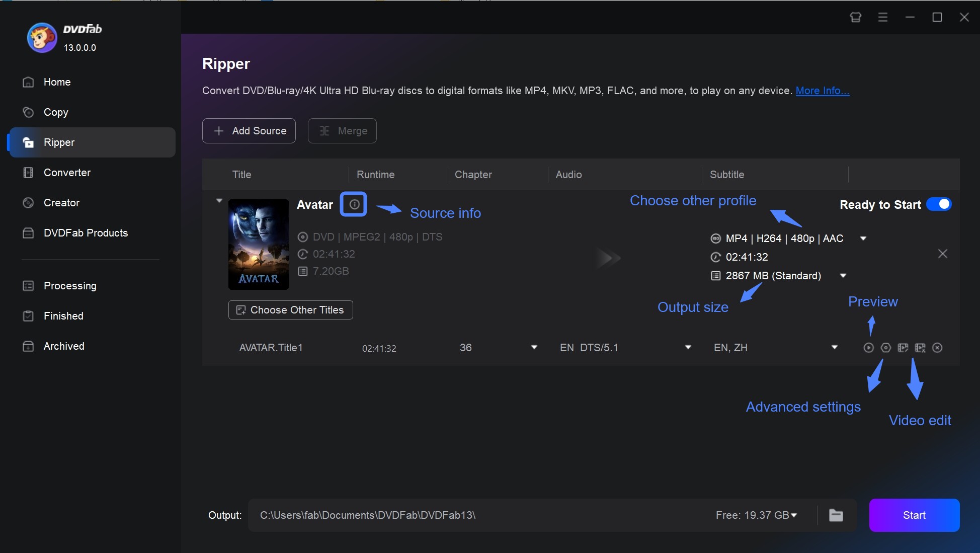Expand the output profile format dropdown
This screenshot has height=553, width=980.
click(x=864, y=239)
